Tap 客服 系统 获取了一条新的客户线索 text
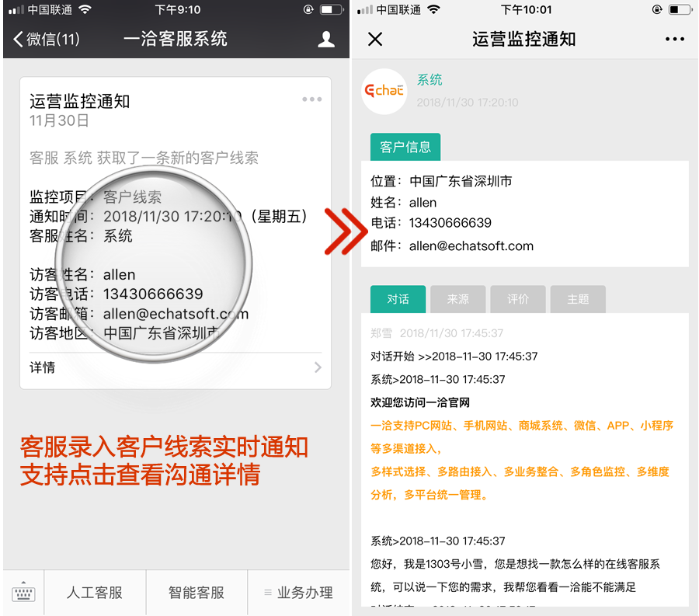Screen dimensions: 699x616 (x=144, y=158)
